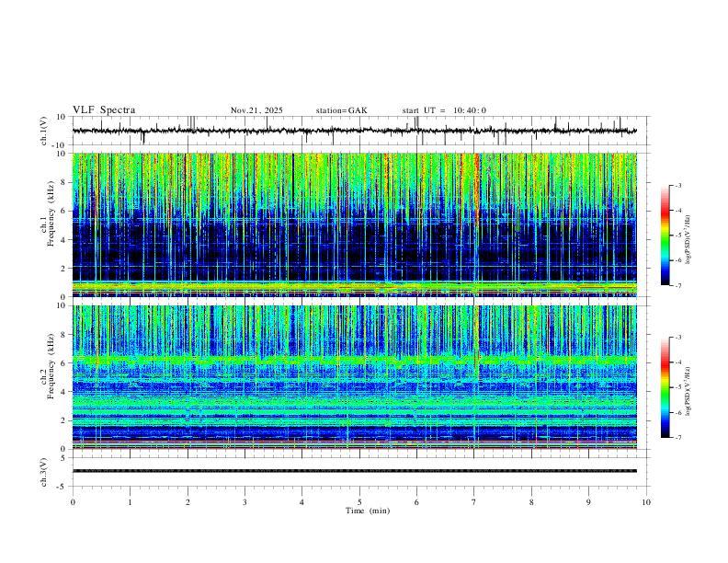Click the "10" tick on Time axis
This screenshot has height=563, width=728.
pos(646,502)
